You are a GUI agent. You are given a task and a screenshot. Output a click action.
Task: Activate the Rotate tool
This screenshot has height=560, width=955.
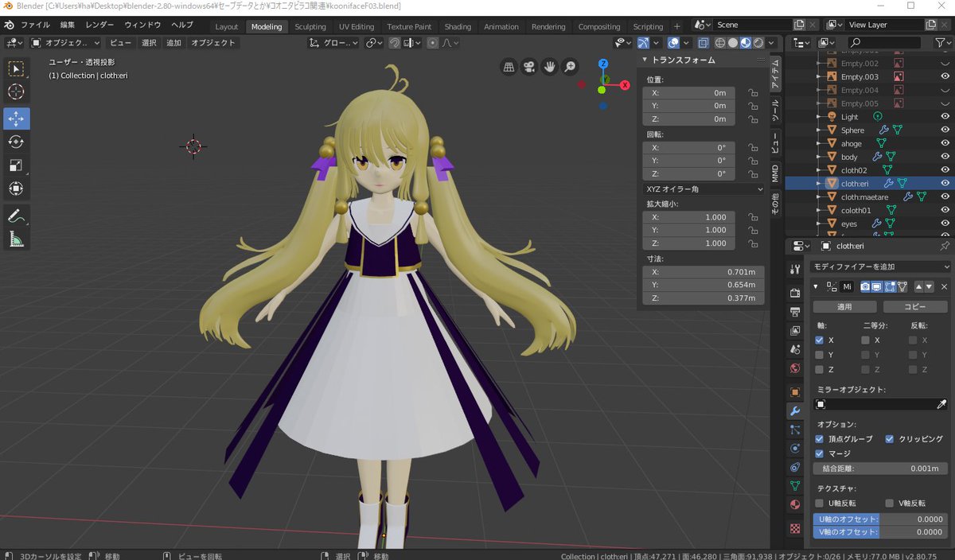16,142
